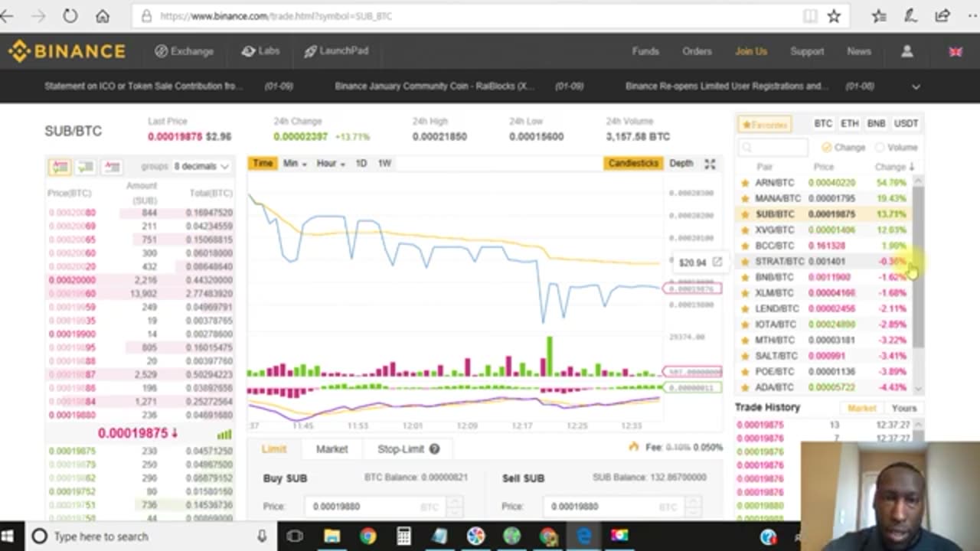The width and height of the screenshot is (980, 551).
Task: Toggle favorite star for XVG/BTC
Action: click(x=744, y=230)
